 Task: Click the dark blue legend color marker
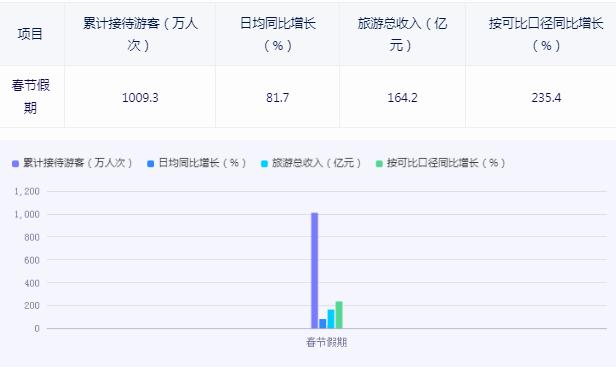pyautogui.click(x=150, y=163)
